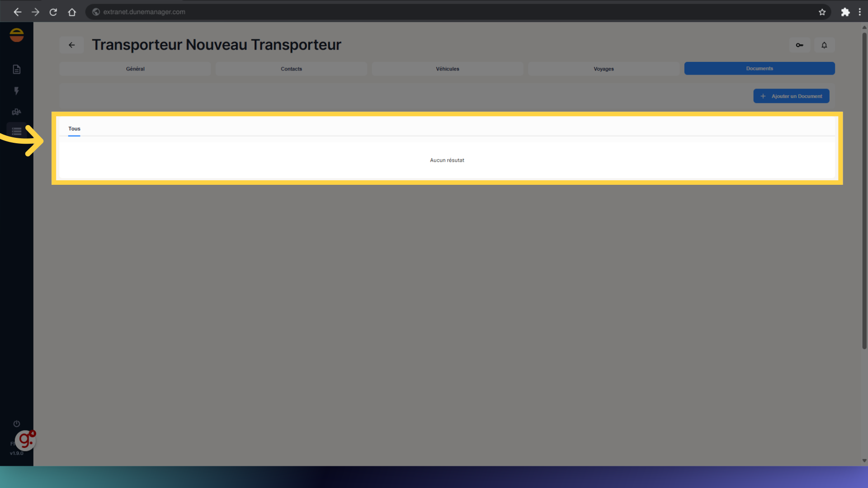Viewport: 868px width, 488px height.
Task: Switch to the Général tab
Action: click(135, 69)
